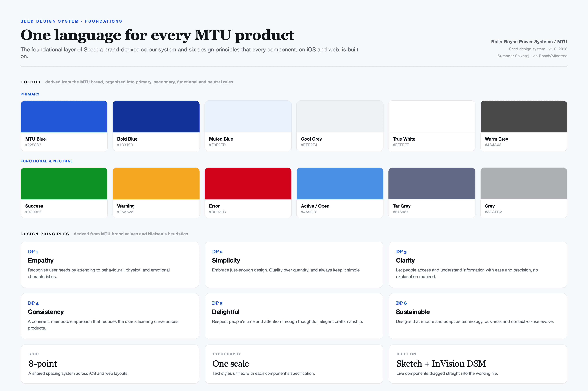Click the TYPOGRAPHY label
The height and width of the screenshot is (391, 588).
227,354
